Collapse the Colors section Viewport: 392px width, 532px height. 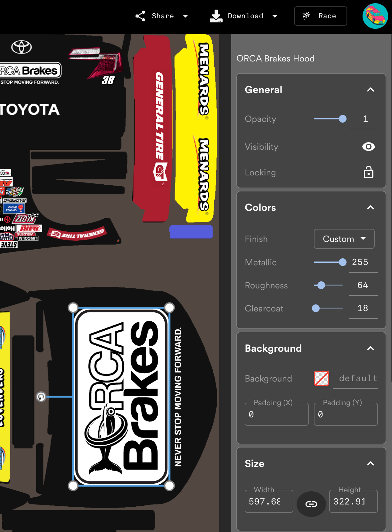(x=371, y=208)
